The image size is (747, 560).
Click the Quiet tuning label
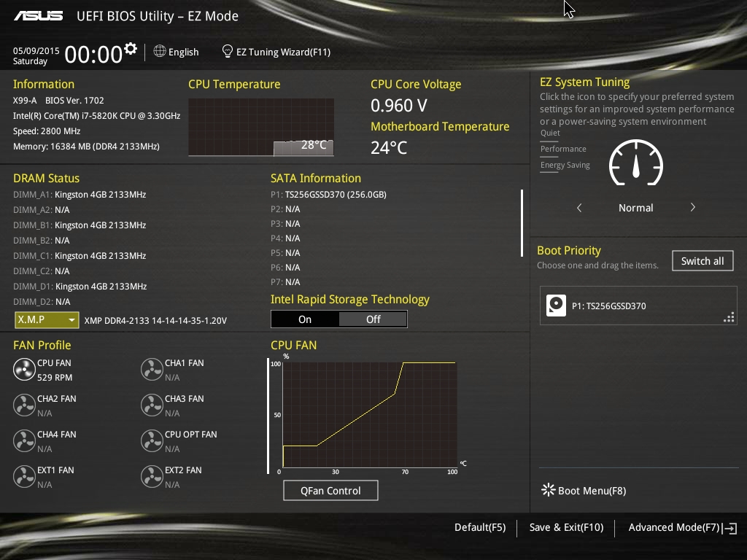pyautogui.click(x=550, y=133)
